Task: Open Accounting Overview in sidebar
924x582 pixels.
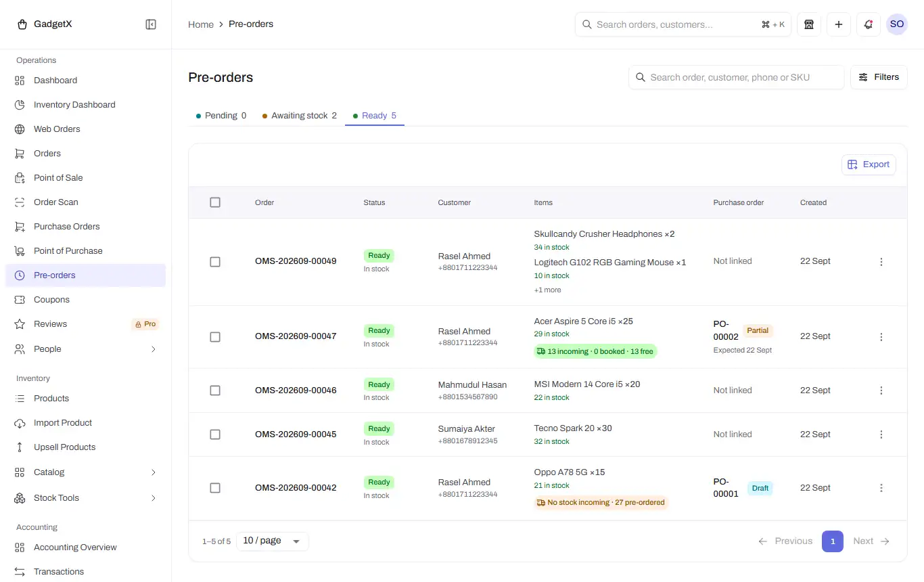Action: click(85, 547)
